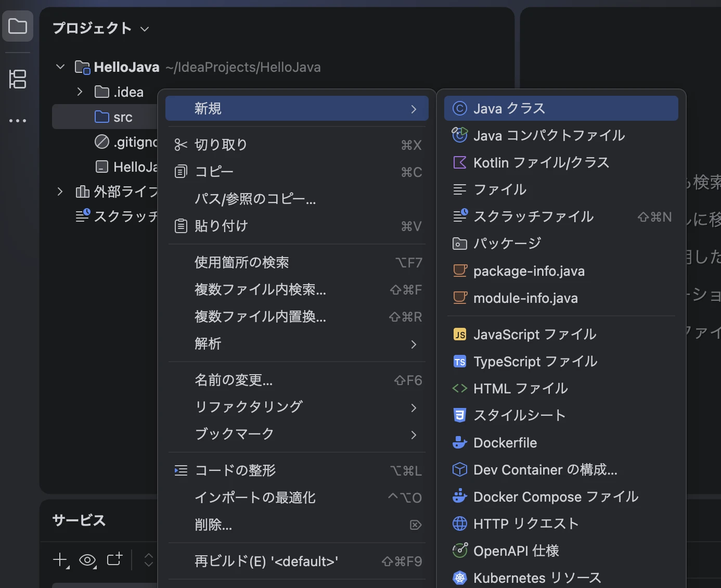Click the パッケージ package folder icon
721x588 pixels.
pyautogui.click(x=460, y=244)
